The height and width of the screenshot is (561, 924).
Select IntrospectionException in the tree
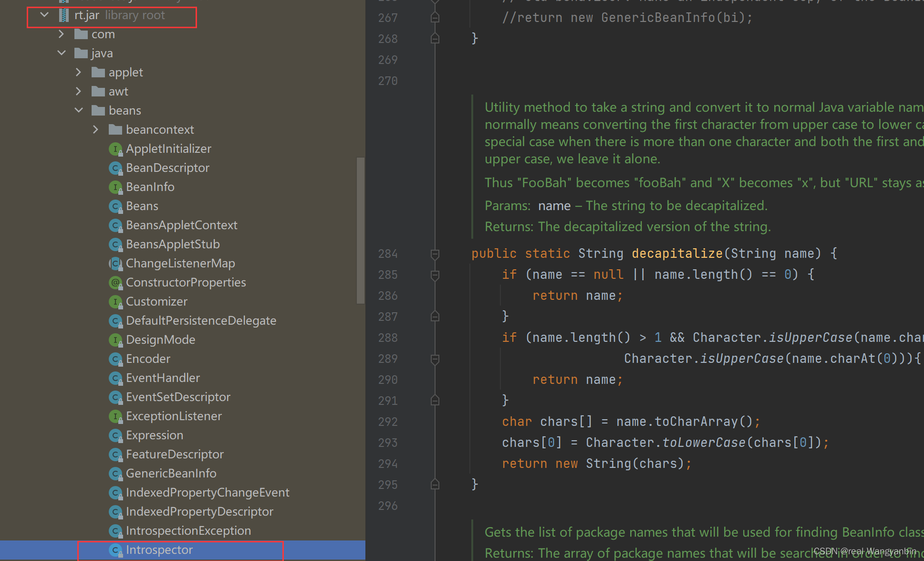(x=188, y=531)
